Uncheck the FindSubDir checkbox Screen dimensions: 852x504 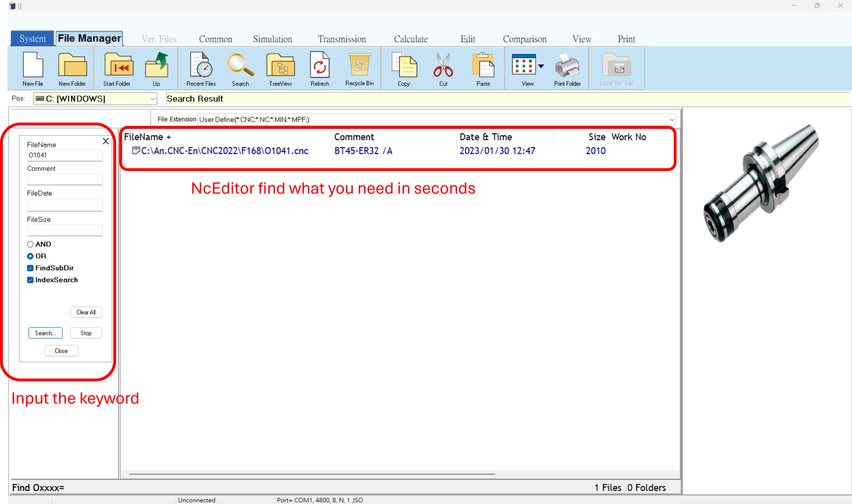point(30,268)
